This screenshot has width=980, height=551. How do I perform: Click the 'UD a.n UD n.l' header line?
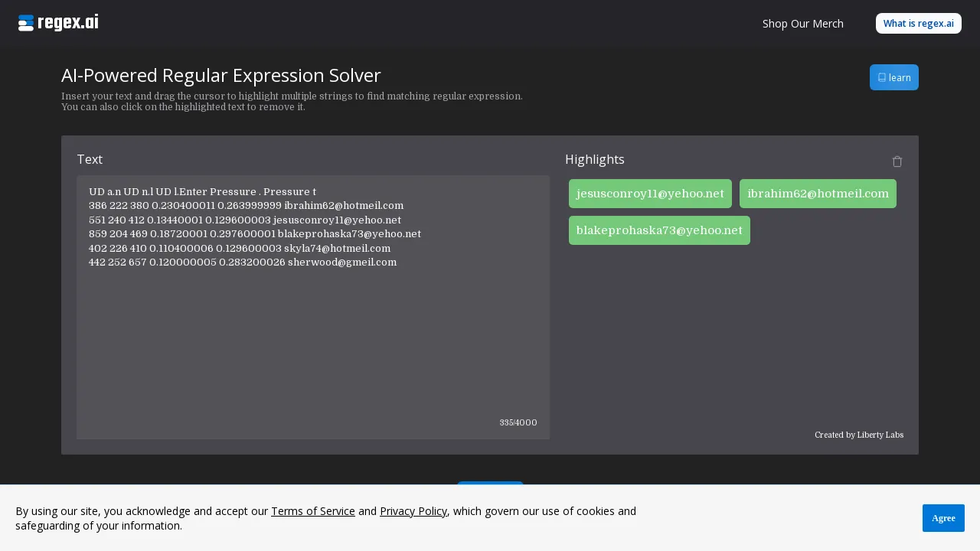click(x=202, y=191)
